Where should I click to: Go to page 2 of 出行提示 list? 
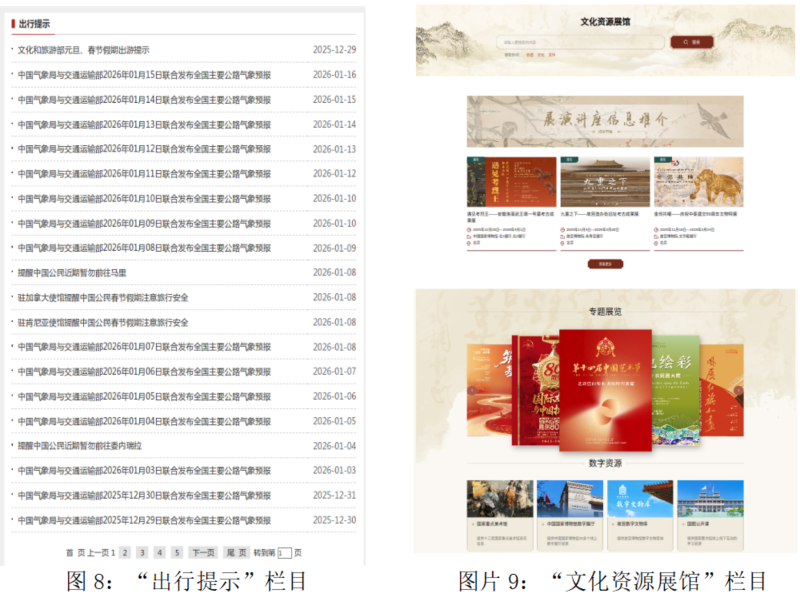coord(125,552)
